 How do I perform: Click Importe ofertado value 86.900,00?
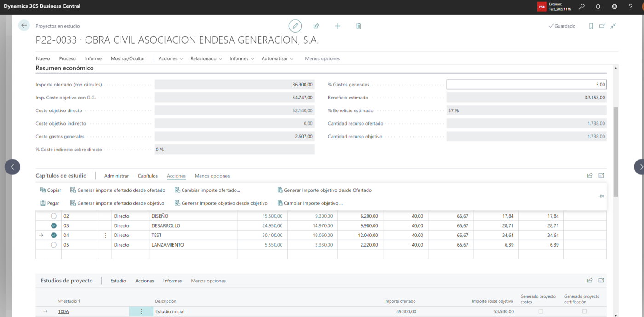235,85
